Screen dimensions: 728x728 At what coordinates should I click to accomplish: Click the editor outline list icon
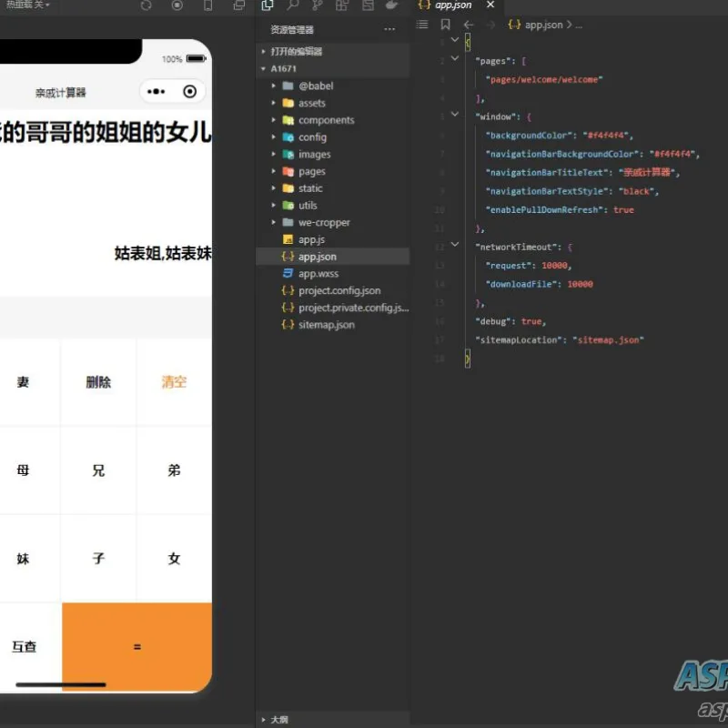click(x=422, y=25)
